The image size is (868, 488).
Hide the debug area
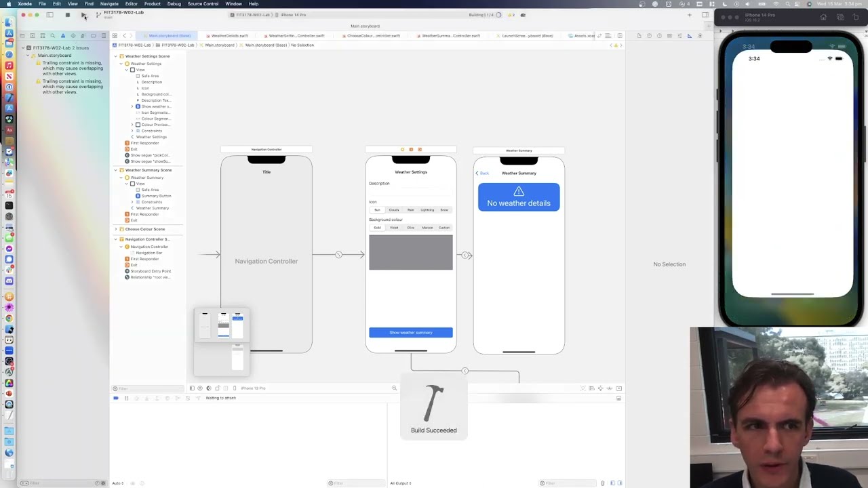(x=619, y=398)
